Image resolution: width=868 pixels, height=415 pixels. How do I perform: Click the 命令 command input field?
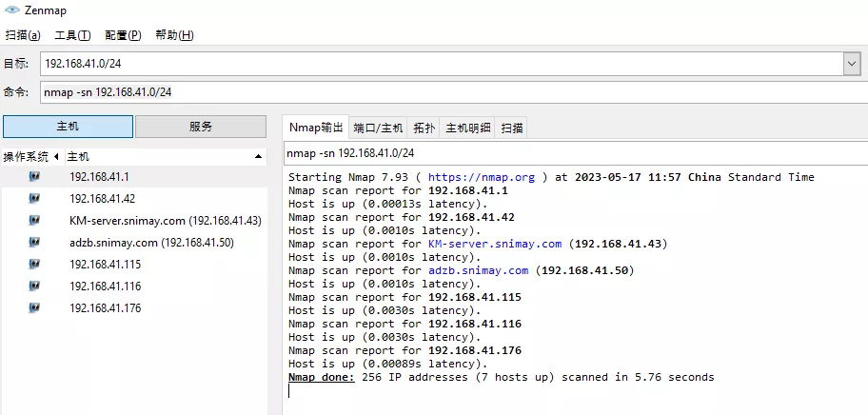click(452, 92)
